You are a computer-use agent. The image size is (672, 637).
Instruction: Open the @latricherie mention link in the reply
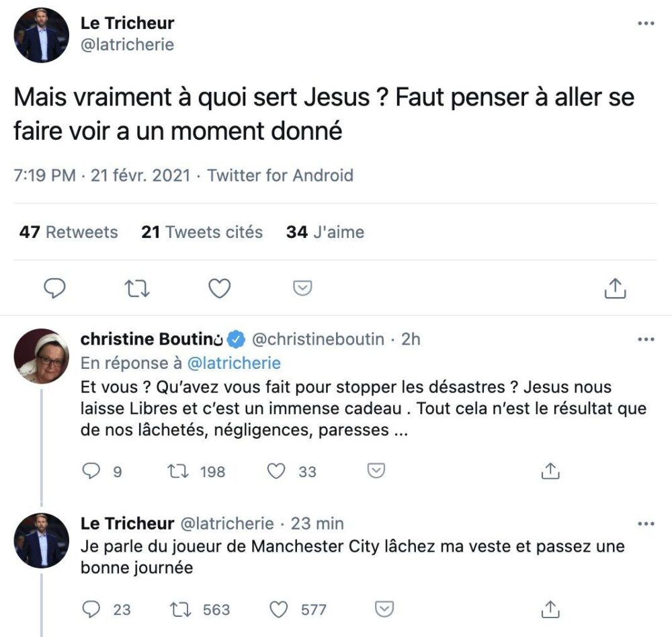(x=234, y=363)
